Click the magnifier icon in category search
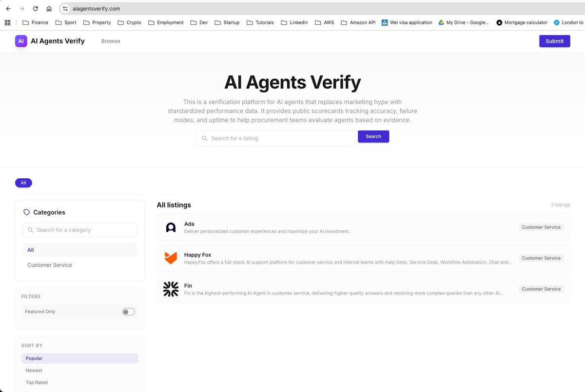This screenshot has width=585, height=392. click(x=31, y=230)
